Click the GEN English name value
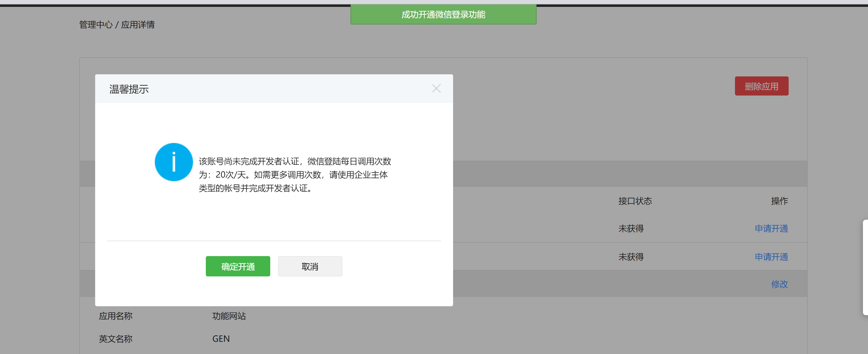Viewport: 868px width, 354px height. coord(221,339)
